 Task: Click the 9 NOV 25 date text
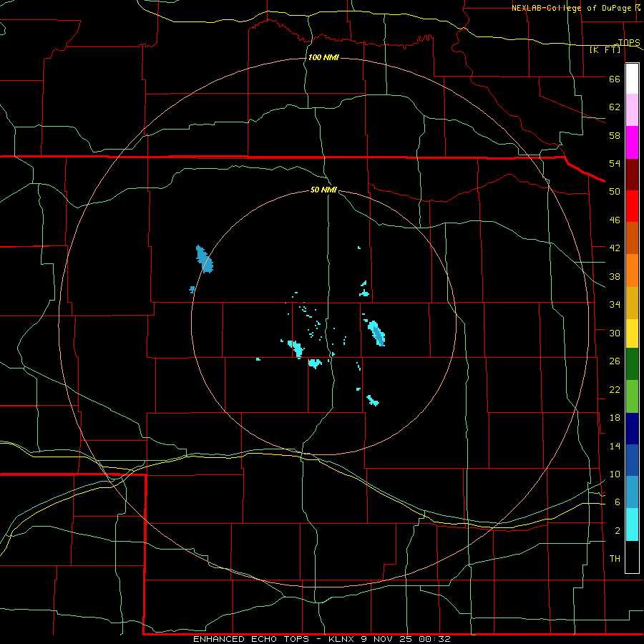pyautogui.click(x=388, y=639)
